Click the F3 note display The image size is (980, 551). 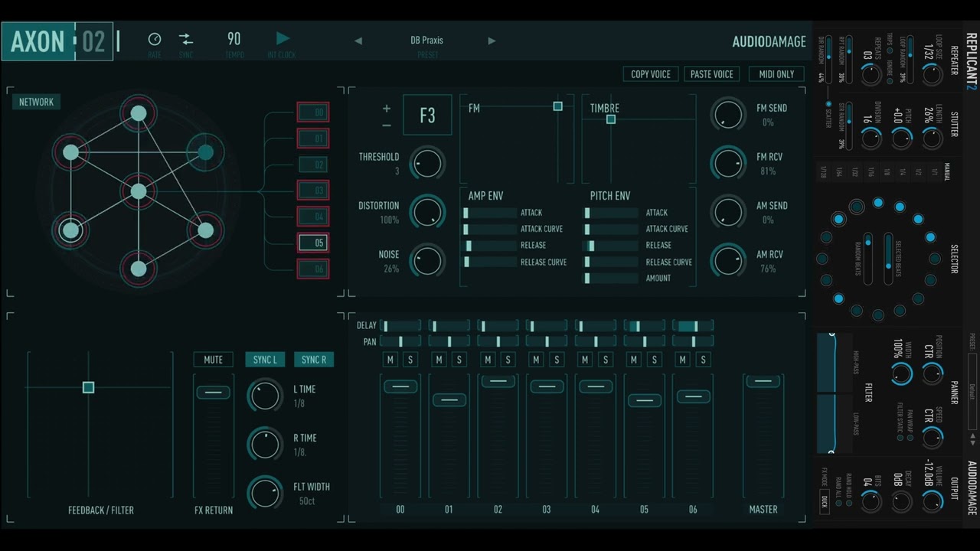(427, 116)
